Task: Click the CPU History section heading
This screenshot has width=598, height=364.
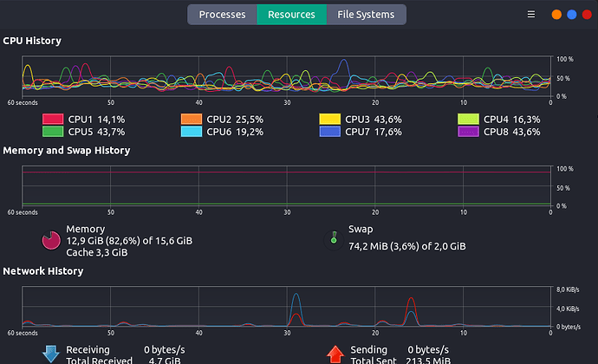Action: (32, 41)
